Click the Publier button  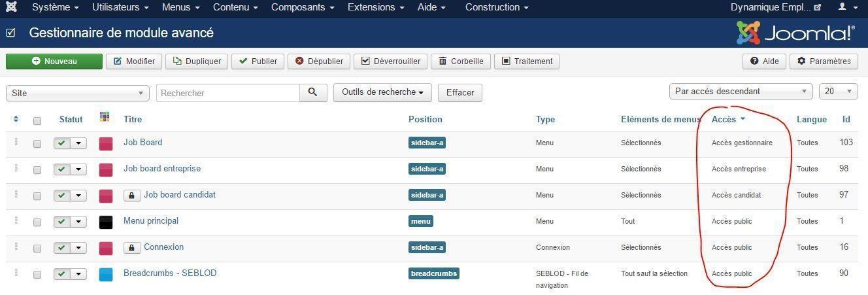(258, 61)
